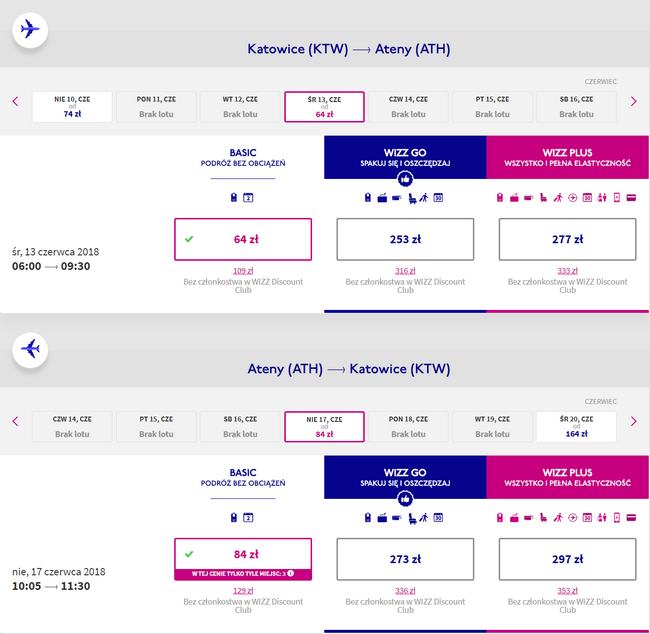Open the 109 zł non-member price link

click(243, 271)
